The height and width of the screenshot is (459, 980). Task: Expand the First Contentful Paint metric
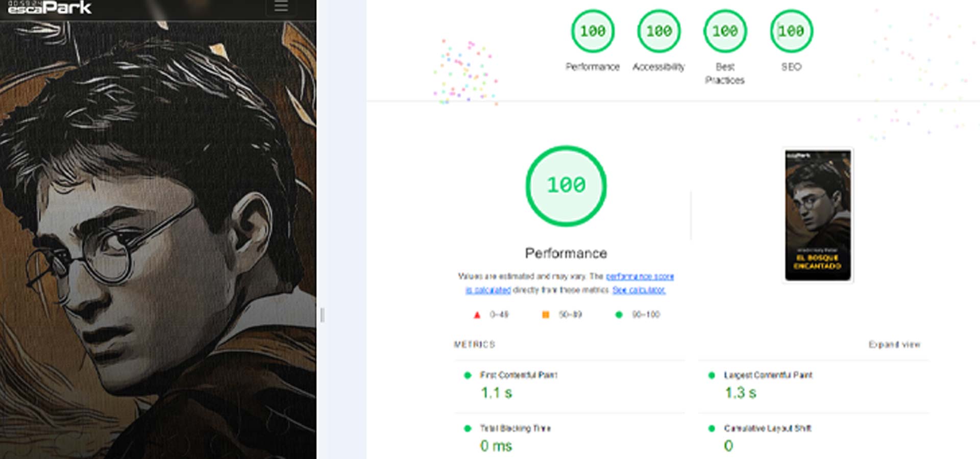[570, 386]
